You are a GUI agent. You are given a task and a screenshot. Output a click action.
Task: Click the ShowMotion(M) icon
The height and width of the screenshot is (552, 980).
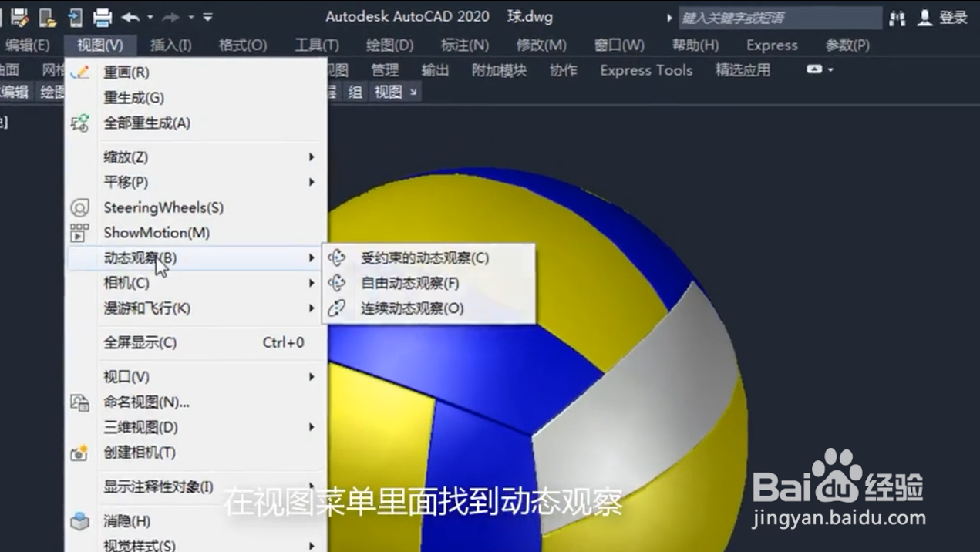(x=80, y=233)
